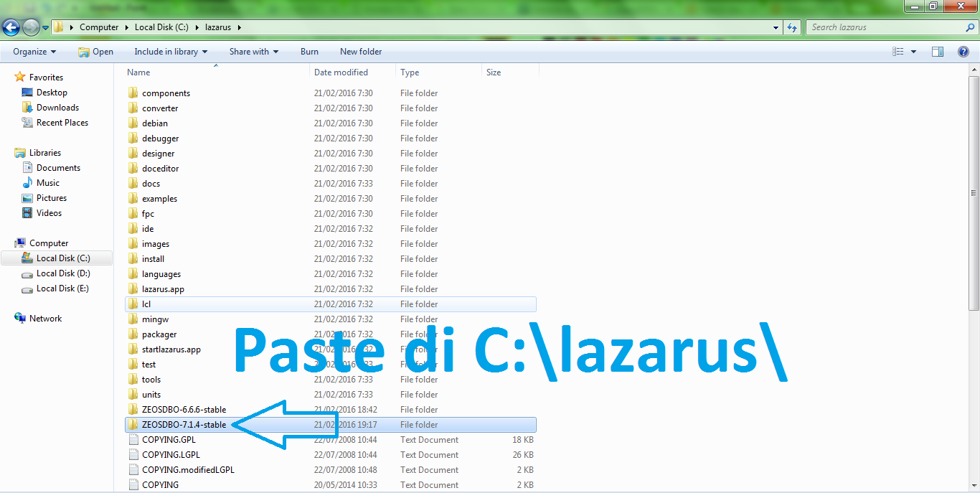Select Local Disk (E:) drive

click(63, 288)
